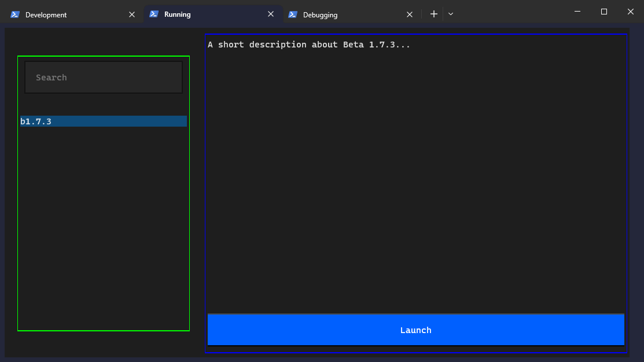
Task: Open a new terminal tab with plus
Action: (x=434, y=14)
